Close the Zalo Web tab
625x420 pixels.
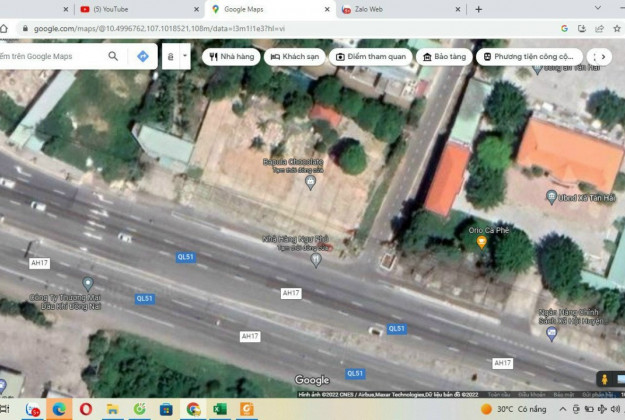(458, 9)
